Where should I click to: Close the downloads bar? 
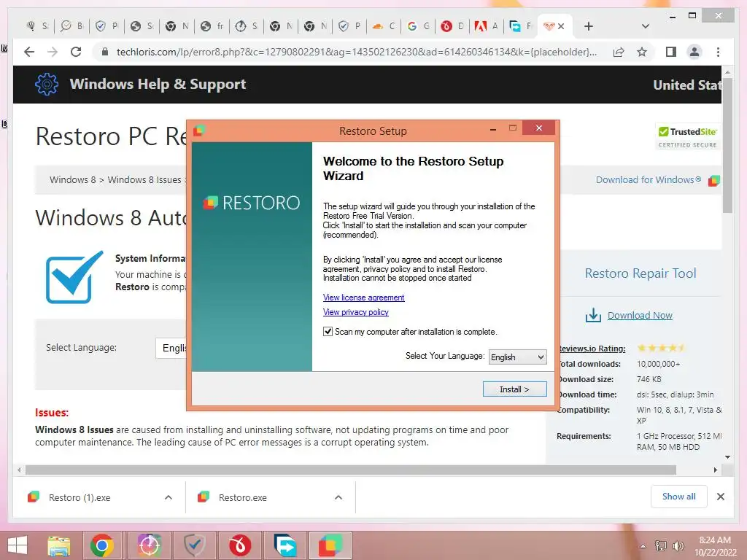pyautogui.click(x=721, y=497)
